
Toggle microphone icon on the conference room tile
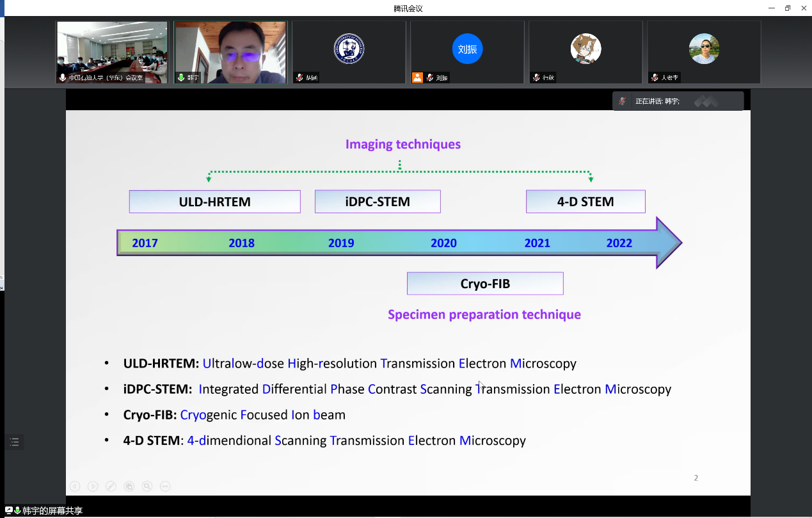click(63, 77)
